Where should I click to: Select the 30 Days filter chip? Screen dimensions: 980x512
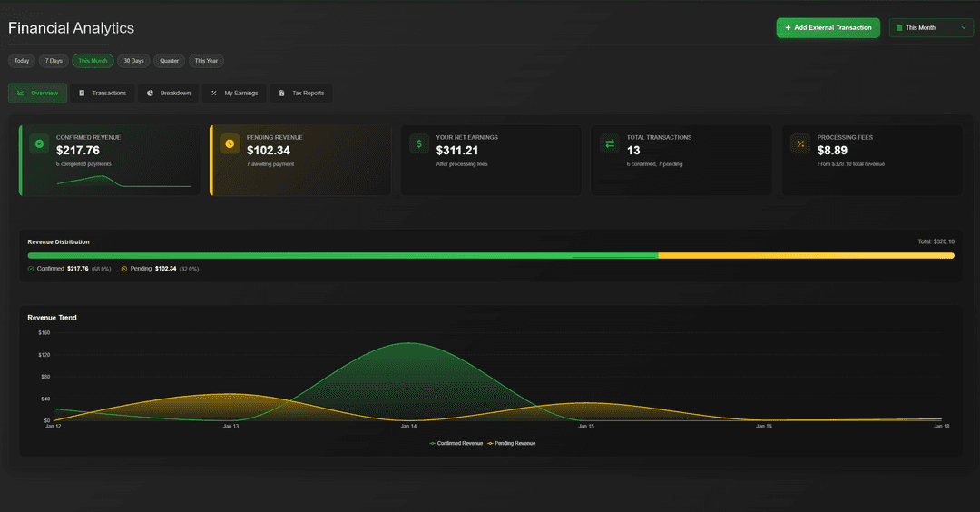pos(133,61)
